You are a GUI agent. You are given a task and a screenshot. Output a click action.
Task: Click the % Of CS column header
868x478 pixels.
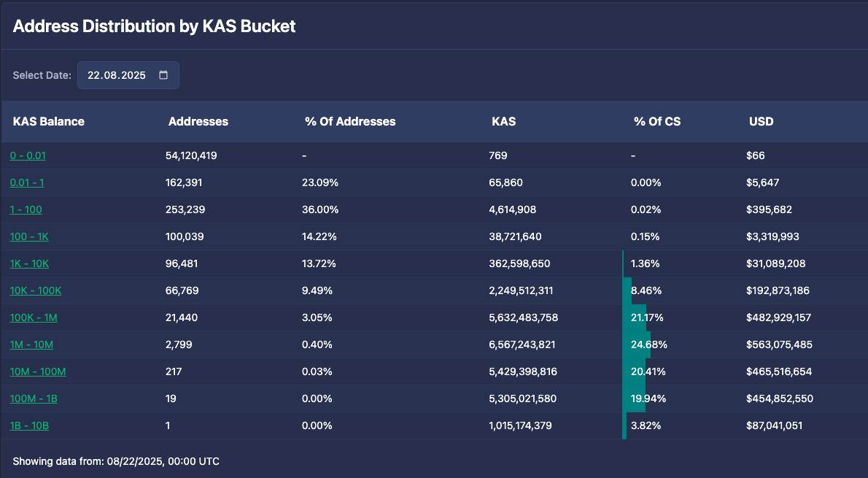point(657,121)
